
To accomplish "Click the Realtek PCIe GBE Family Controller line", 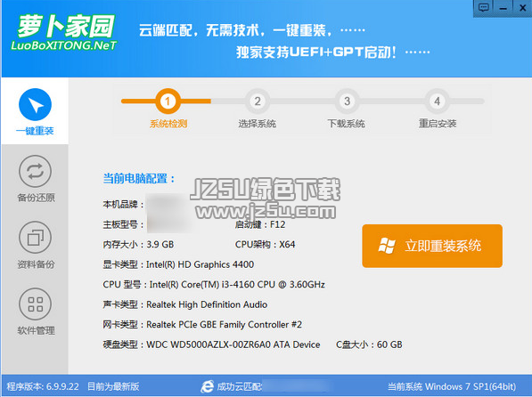I will click(x=202, y=324).
